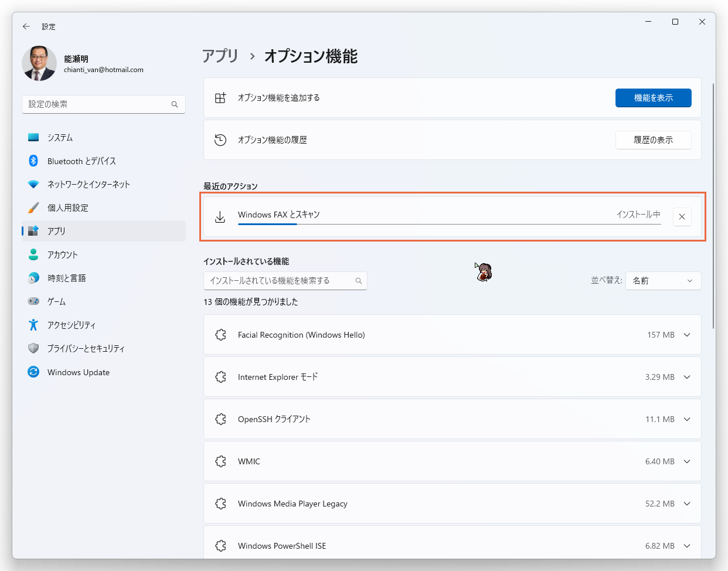Cancel the Windows FAX とスキャン install

(682, 217)
